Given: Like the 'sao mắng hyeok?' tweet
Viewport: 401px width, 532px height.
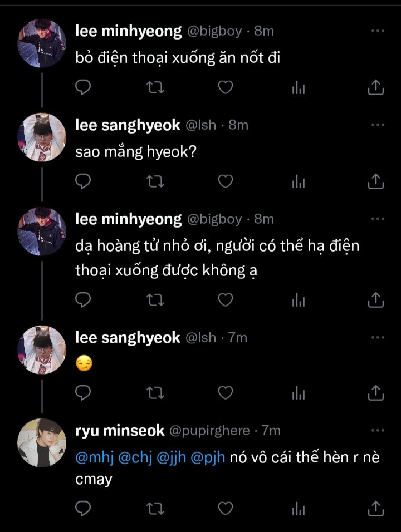Looking at the screenshot, I should point(225,181).
